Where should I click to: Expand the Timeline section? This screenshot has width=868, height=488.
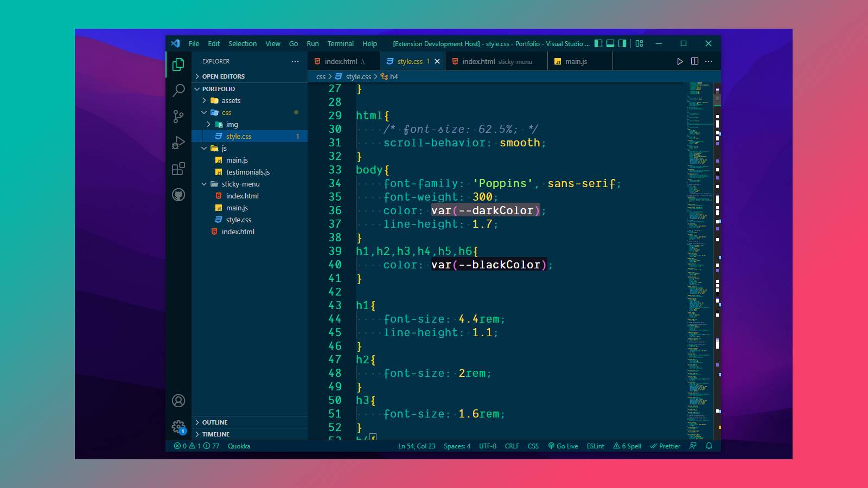250,434
